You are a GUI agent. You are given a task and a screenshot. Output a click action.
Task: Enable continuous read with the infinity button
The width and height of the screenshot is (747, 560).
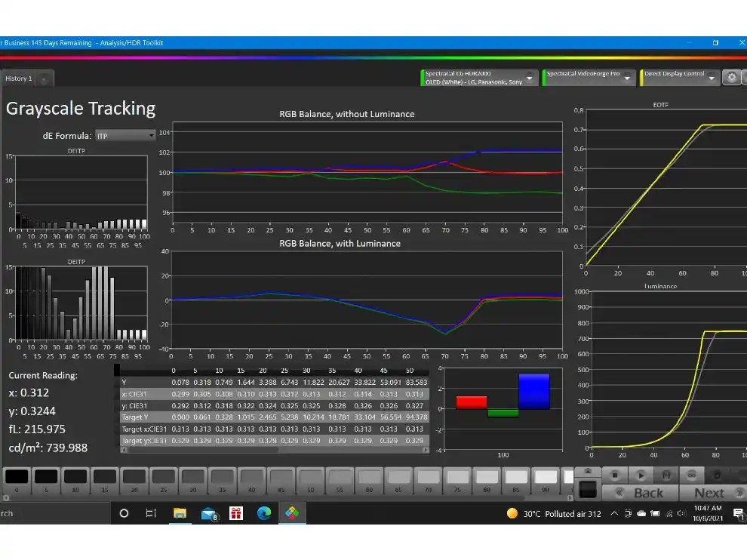pyautogui.click(x=692, y=475)
